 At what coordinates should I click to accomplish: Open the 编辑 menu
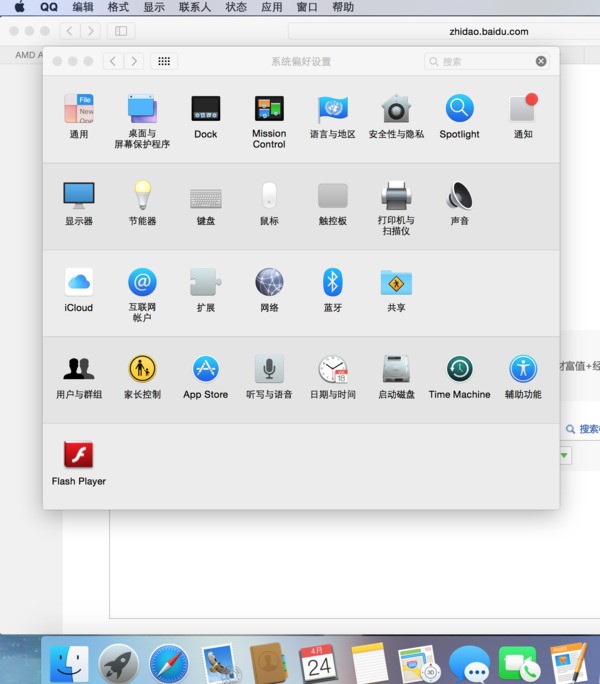click(x=83, y=7)
